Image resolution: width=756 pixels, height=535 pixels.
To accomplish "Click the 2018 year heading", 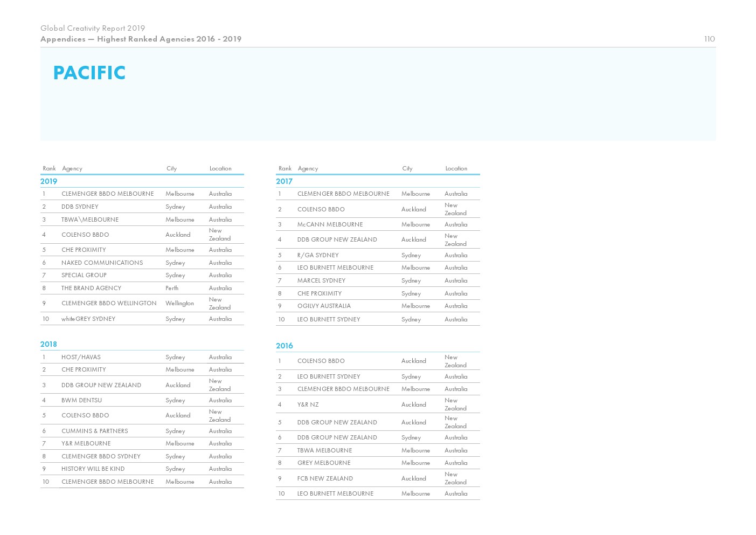I will click(x=48, y=344).
